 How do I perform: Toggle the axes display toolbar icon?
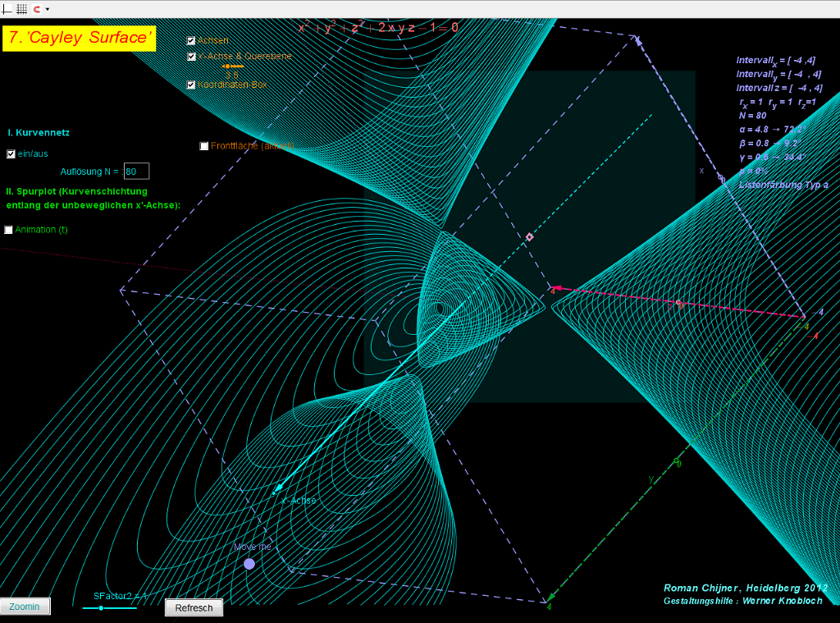coord(8,8)
